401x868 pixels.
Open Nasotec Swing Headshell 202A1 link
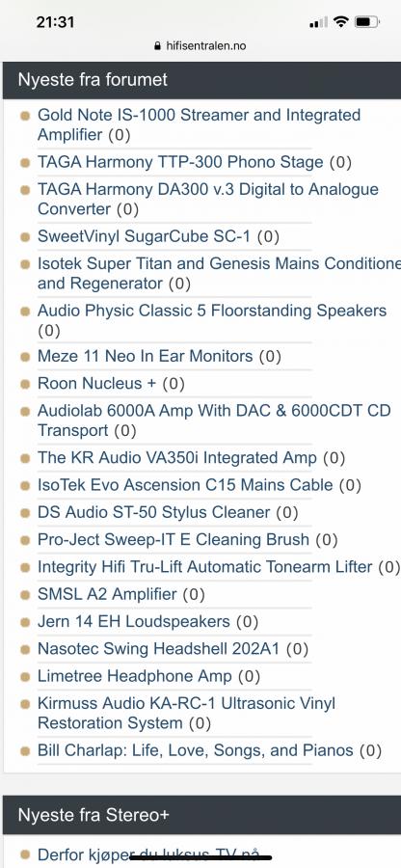tap(158, 649)
